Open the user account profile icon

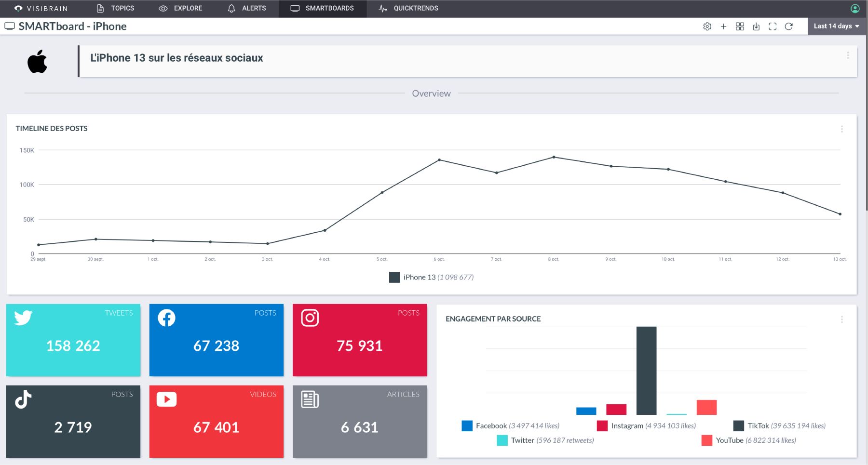[855, 9]
